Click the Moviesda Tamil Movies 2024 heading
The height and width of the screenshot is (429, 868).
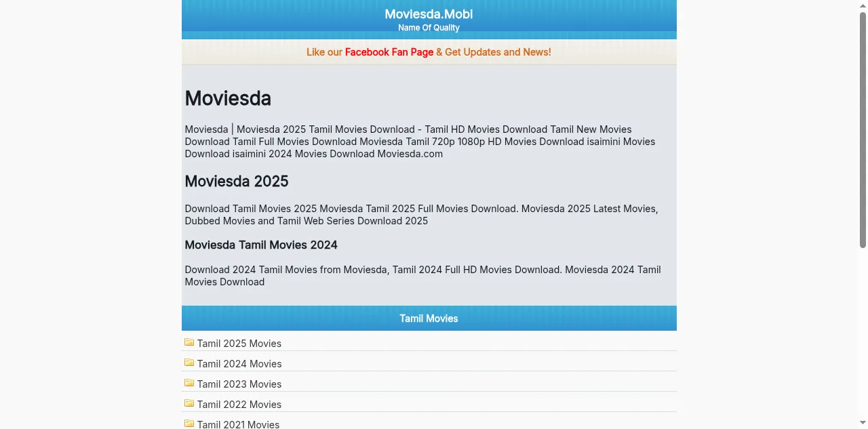(261, 245)
